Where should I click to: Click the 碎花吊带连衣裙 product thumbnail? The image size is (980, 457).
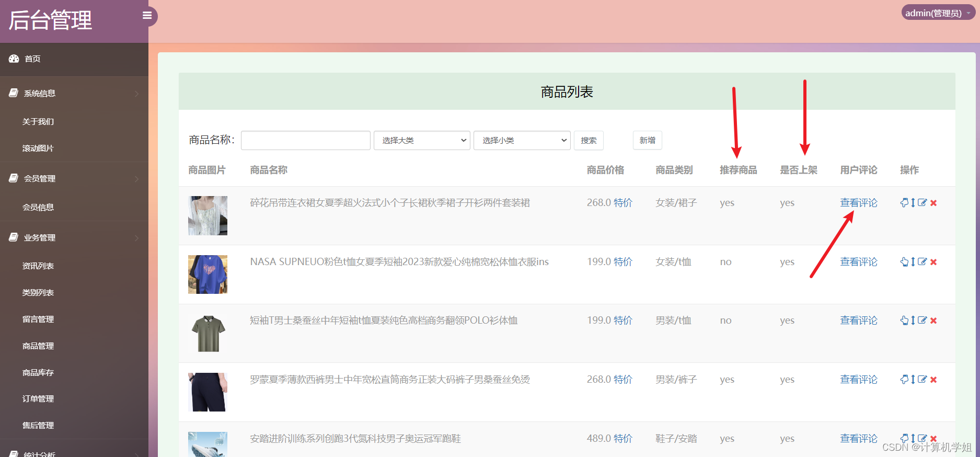click(x=207, y=215)
